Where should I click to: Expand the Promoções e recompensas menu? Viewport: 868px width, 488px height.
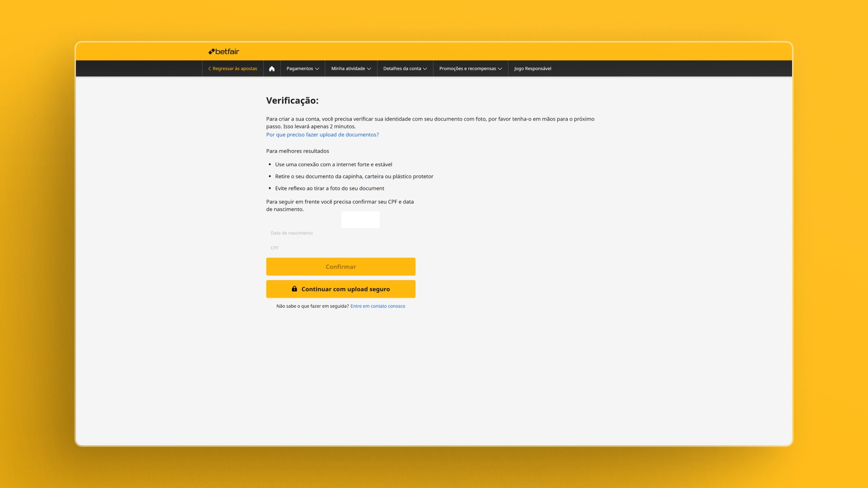470,68
